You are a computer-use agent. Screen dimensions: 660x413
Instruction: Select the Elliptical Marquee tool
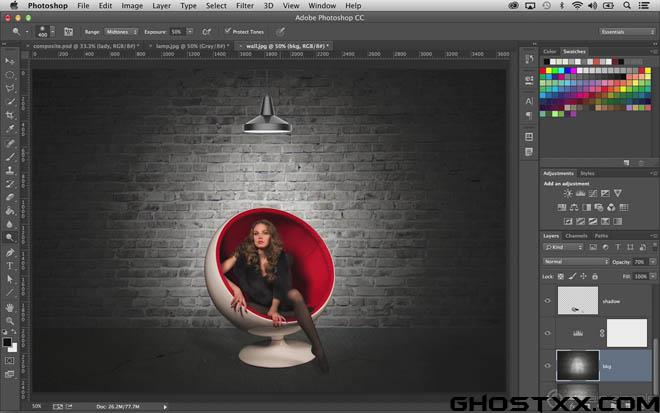click(x=10, y=75)
